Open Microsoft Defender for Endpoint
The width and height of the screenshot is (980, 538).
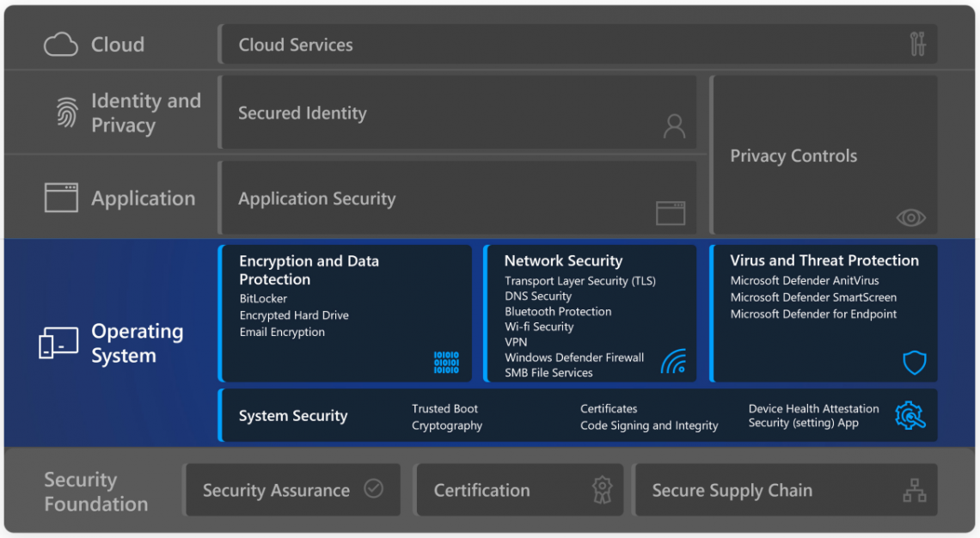point(813,314)
